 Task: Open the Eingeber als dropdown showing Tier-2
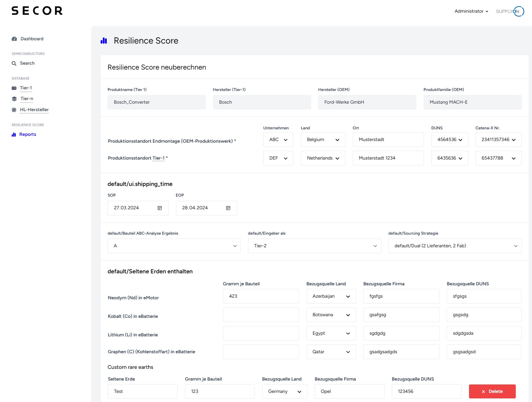coord(315,246)
